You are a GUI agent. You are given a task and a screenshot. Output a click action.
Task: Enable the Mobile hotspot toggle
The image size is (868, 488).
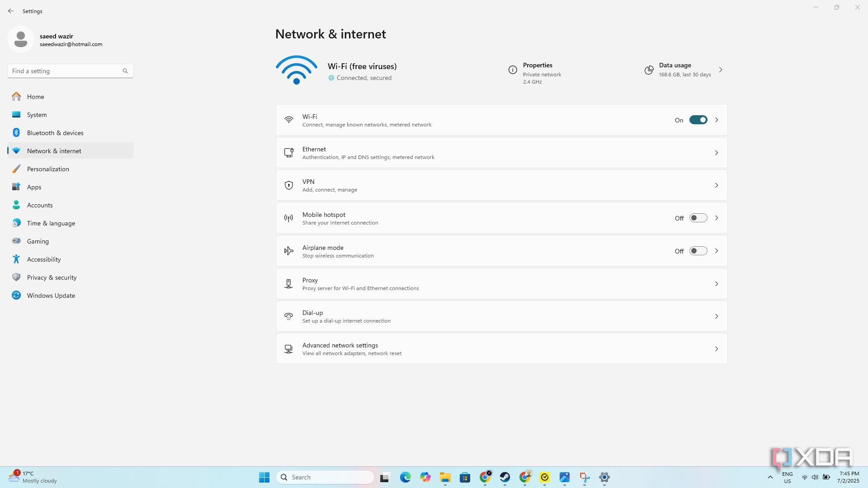[698, 218]
